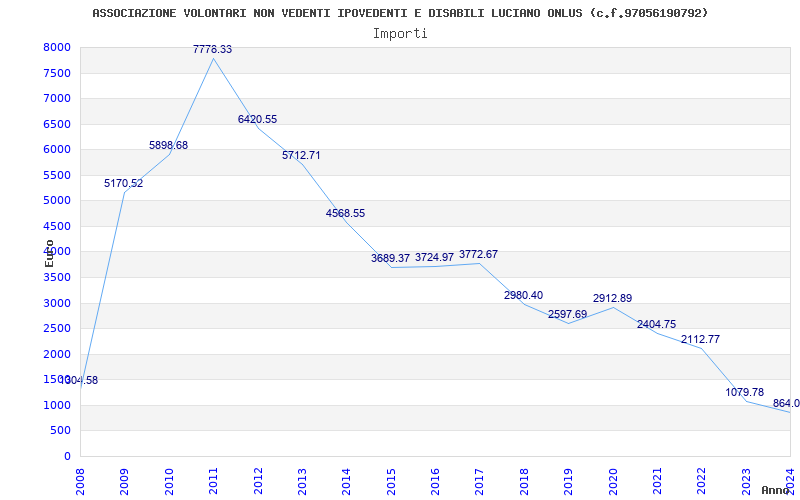This screenshot has height=500, width=800.
Task: Click the 2012 x-axis year label
Action: pos(258,481)
